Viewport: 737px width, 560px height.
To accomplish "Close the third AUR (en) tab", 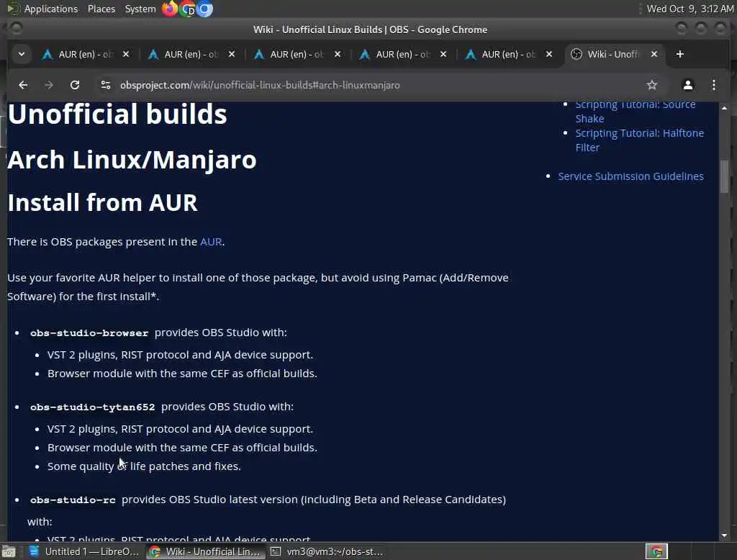I will (x=338, y=54).
